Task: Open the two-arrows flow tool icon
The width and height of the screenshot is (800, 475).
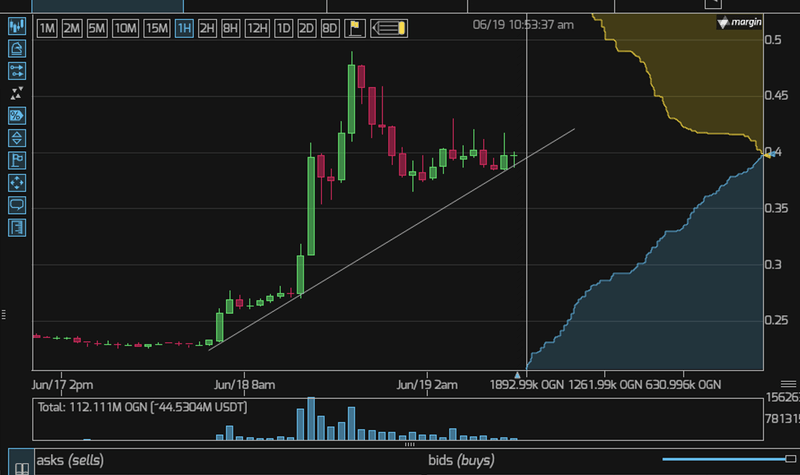Action: pyautogui.click(x=17, y=71)
